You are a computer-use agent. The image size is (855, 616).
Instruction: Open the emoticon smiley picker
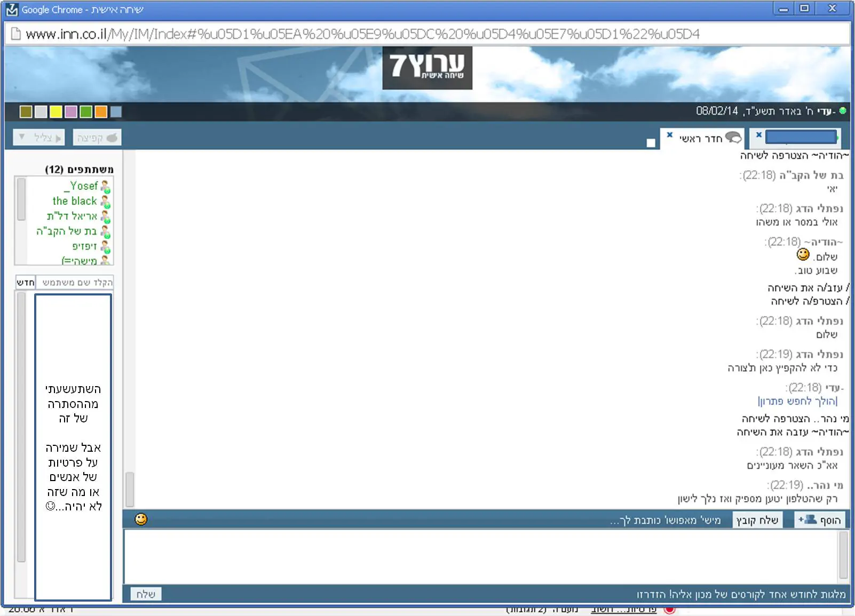(x=141, y=519)
